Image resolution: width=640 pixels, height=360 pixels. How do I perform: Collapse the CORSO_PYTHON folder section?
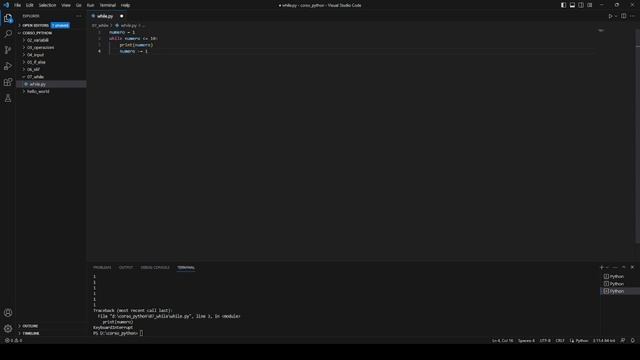click(x=37, y=33)
